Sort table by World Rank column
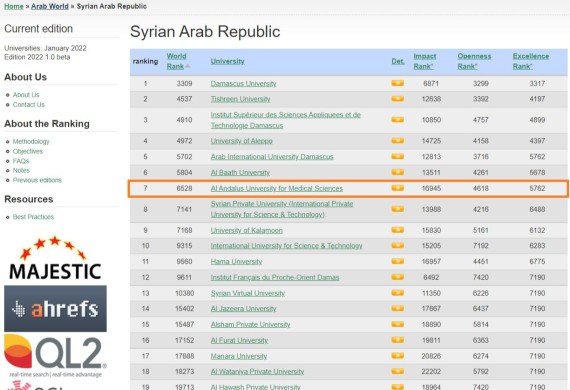 click(177, 61)
